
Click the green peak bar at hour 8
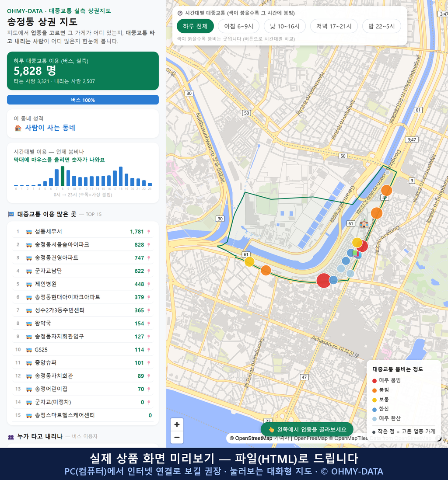pyautogui.click(x=63, y=176)
